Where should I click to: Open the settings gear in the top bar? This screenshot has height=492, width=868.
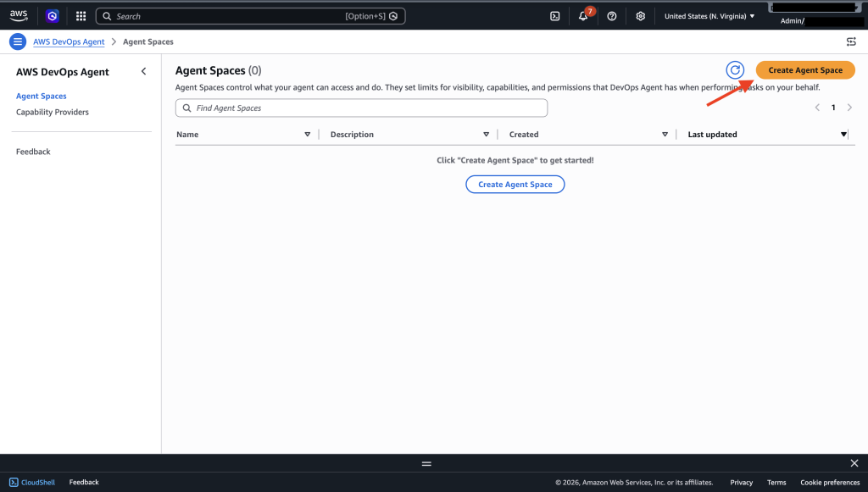coord(641,16)
